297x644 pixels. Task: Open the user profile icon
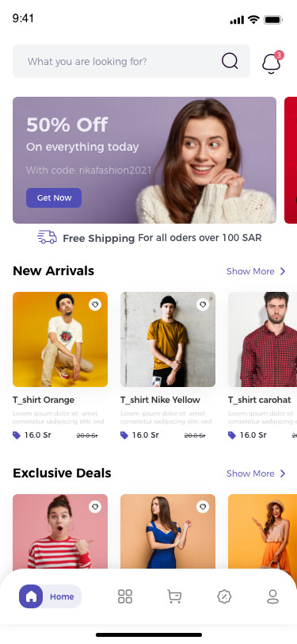272,596
